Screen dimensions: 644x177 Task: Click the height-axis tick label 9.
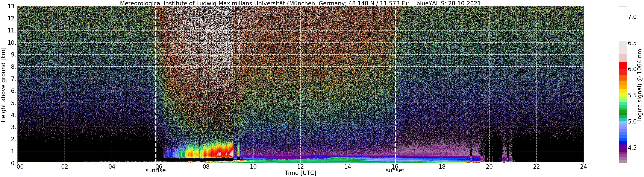tap(14, 55)
